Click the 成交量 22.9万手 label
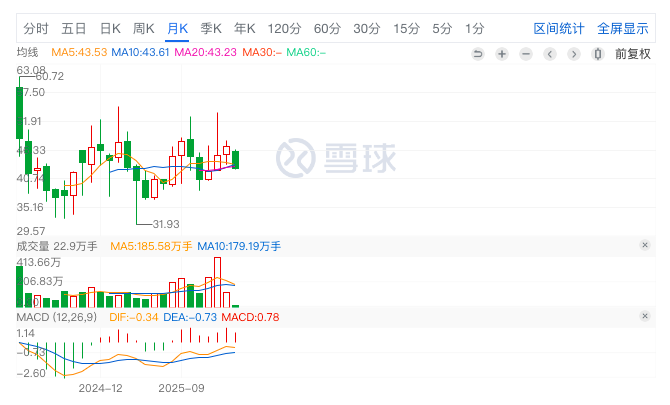Screen dimensions: 670x405 point(57,246)
